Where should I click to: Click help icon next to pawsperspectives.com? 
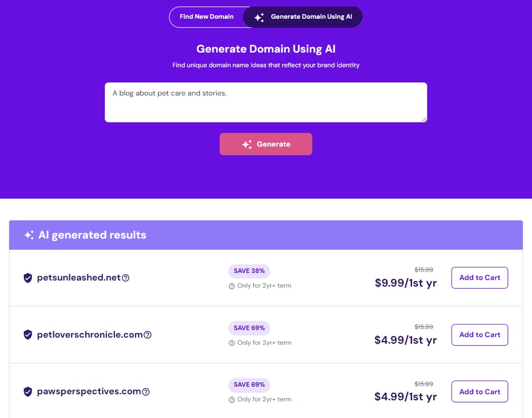tap(145, 392)
